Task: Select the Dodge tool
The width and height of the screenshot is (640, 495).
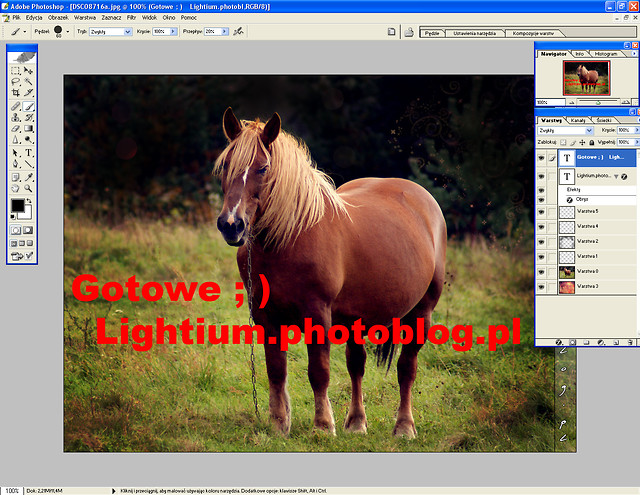Action: (28, 140)
